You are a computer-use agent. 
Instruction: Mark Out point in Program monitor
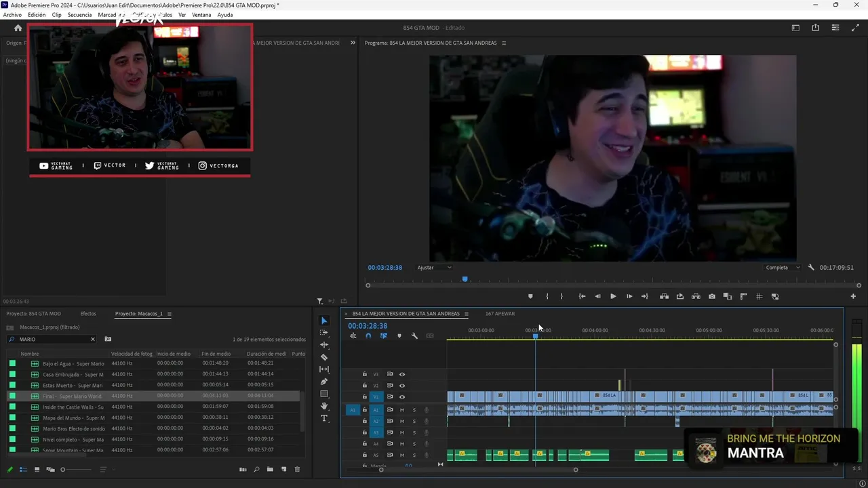(x=561, y=296)
